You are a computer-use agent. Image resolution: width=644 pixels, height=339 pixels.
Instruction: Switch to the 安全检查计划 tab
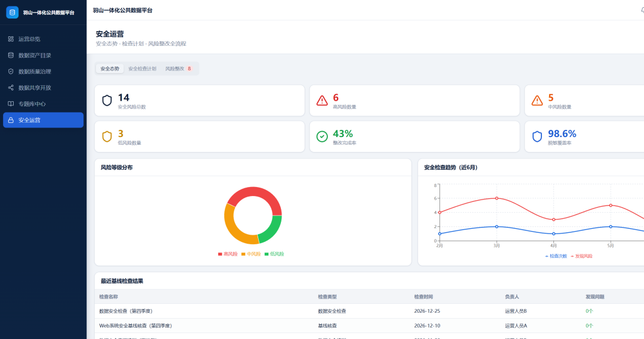click(x=142, y=69)
